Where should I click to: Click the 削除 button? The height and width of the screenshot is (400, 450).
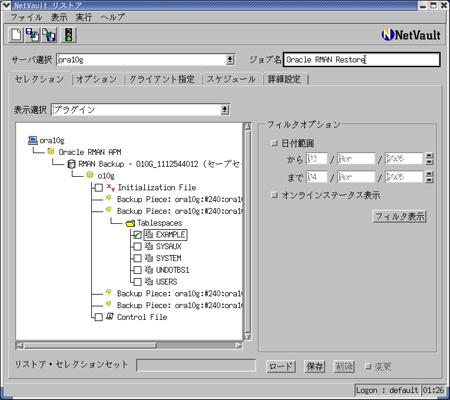tap(344, 367)
